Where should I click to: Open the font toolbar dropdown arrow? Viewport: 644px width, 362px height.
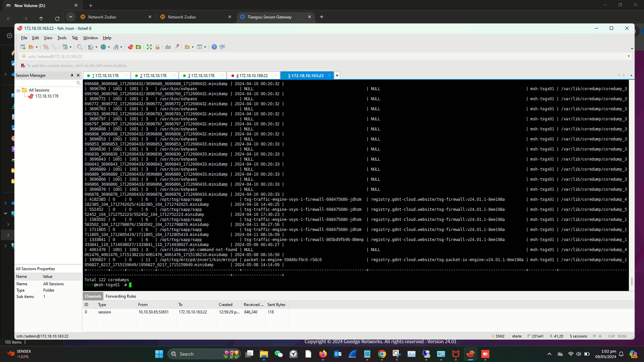click(x=121, y=47)
